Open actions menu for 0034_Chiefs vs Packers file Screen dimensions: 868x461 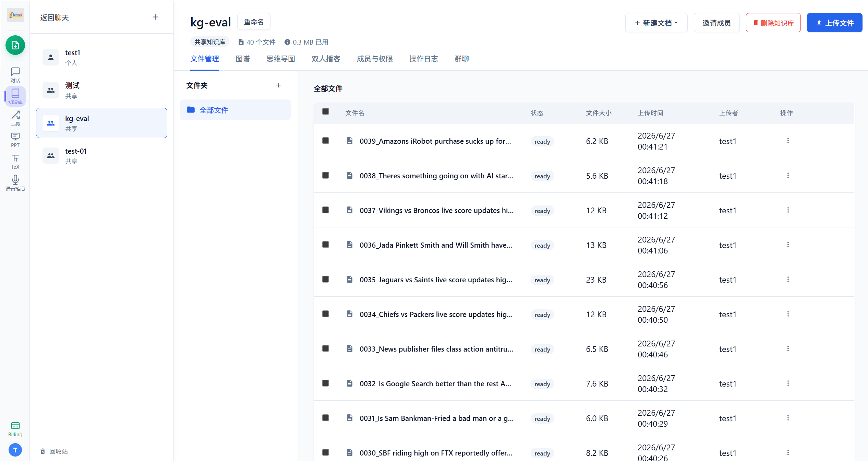(788, 314)
